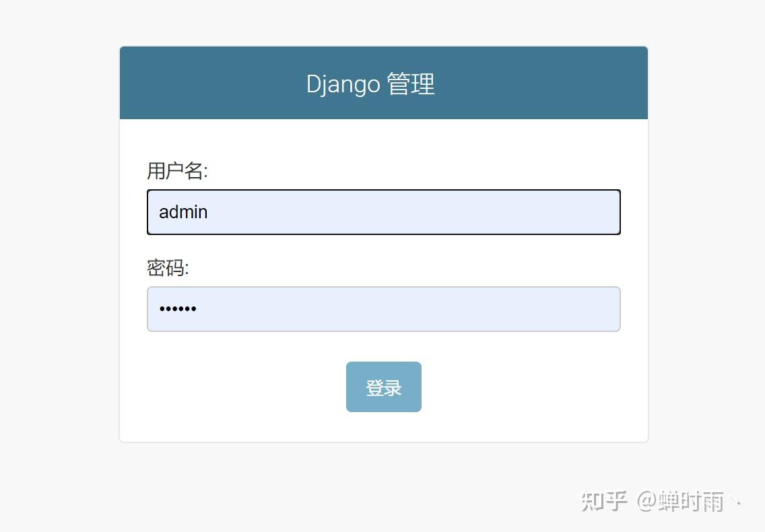Click the masked password dots
Viewport: 765px width, 532px height.
177,309
